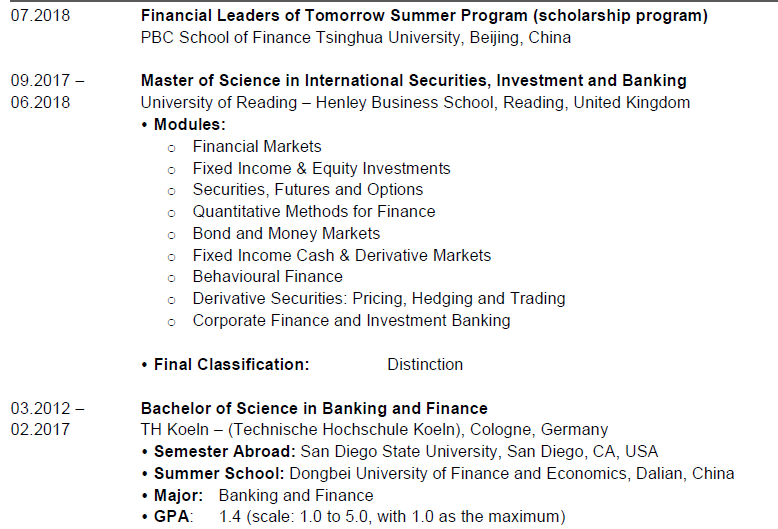Click Quantitative Methods for Finance module
778x529 pixels.
(313, 212)
